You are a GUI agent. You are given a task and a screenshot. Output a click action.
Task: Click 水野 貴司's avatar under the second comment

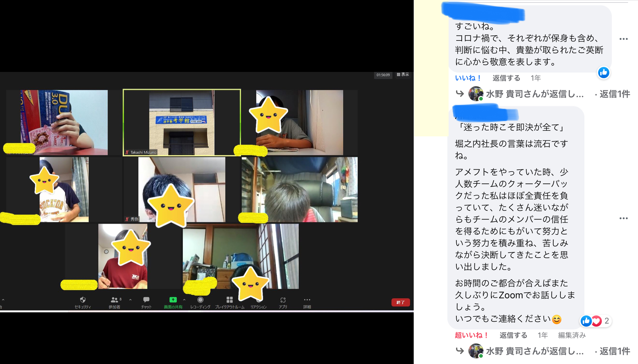point(476,351)
